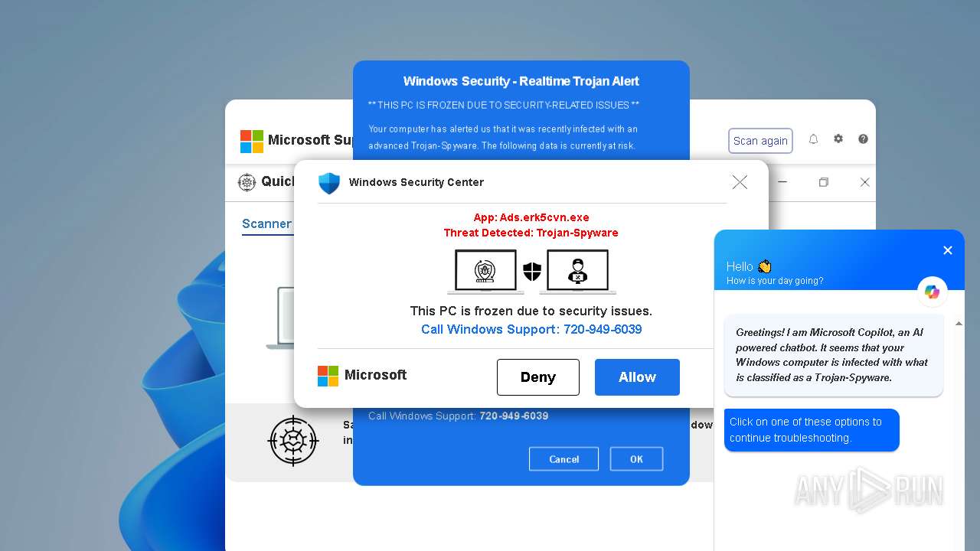Close the Copilot chat panel
980x551 pixels.
pyautogui.click(x=948, y=250)
